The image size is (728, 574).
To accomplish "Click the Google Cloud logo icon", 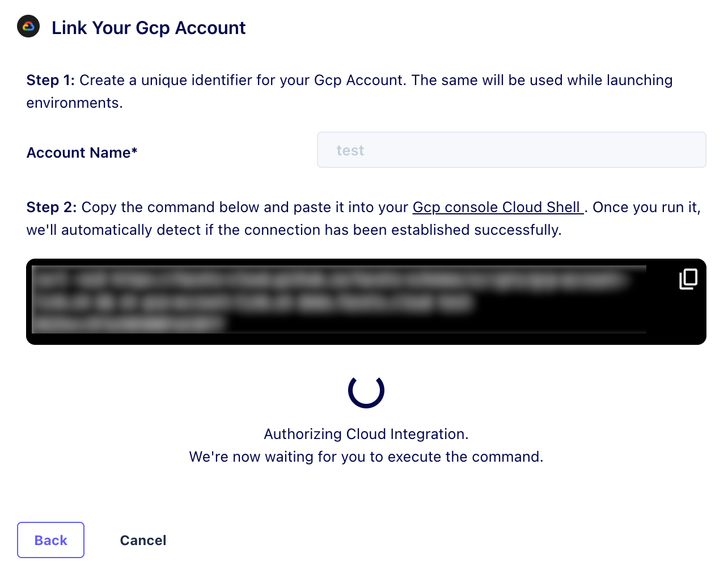I will pyautogui.click(x=28, y=26).
